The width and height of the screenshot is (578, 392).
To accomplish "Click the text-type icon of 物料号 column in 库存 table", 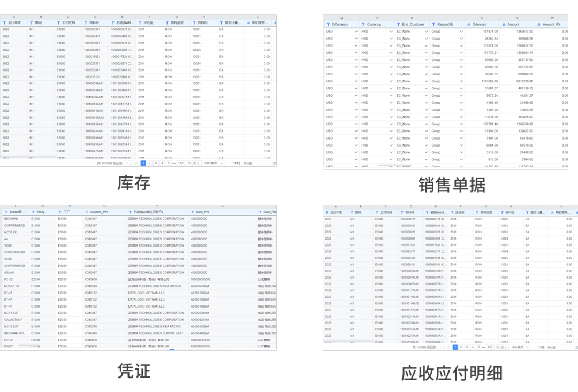I will click(86, 23).
